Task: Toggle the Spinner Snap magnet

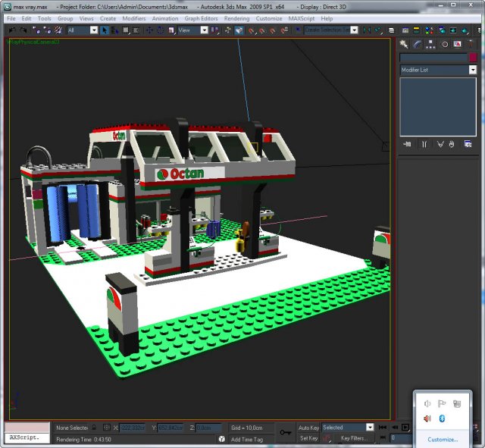Action: coord(284,30)
